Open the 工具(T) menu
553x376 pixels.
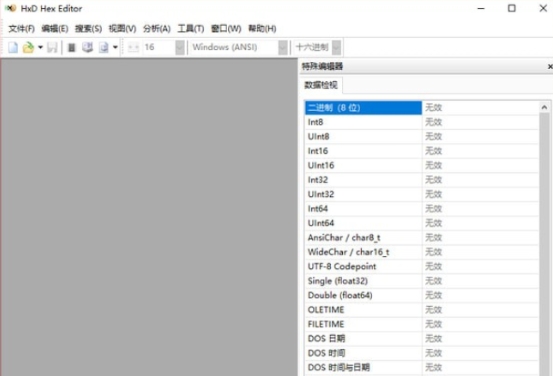(x=190, y=29)
